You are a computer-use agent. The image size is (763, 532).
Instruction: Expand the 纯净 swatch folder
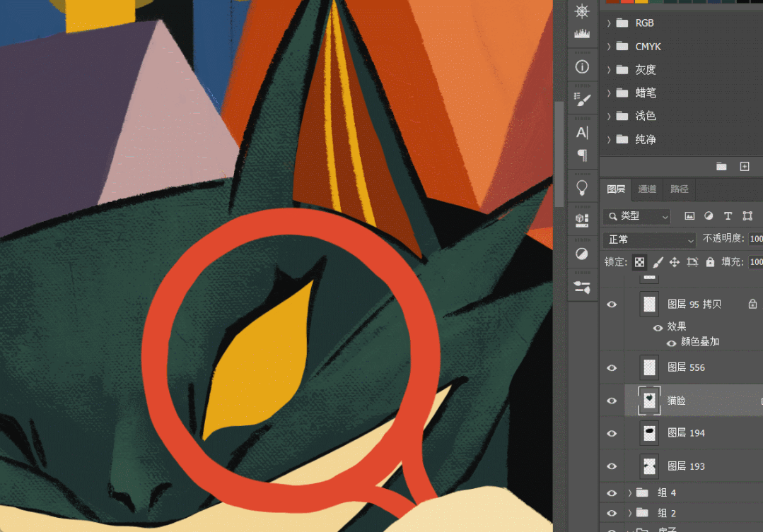[x=609, y=140]
